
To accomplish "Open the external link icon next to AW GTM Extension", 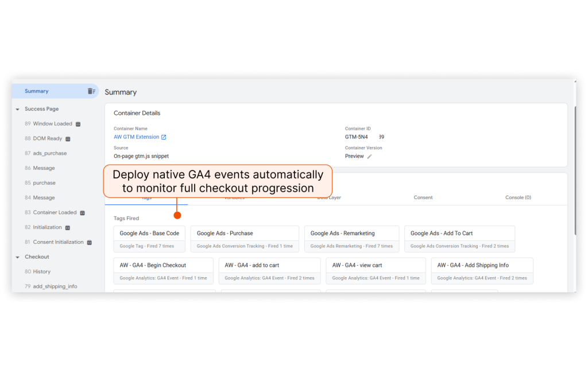I will pos(164,137).
